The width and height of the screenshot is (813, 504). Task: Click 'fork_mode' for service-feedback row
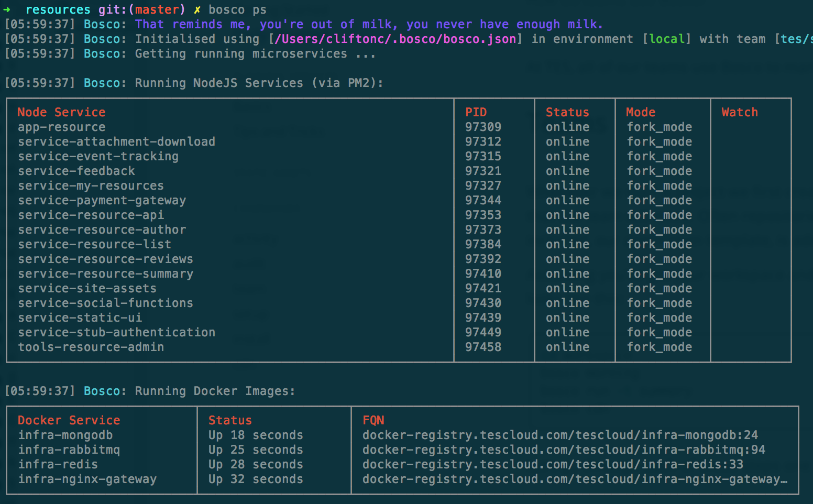tap(660, 171)
